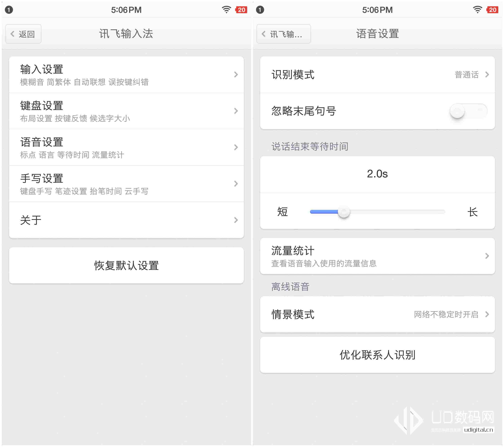Click 查看语音输入使用的流量信息 subtitle
Image resolution: width=504 pixels, height=447 pixels.
[324, 264]
